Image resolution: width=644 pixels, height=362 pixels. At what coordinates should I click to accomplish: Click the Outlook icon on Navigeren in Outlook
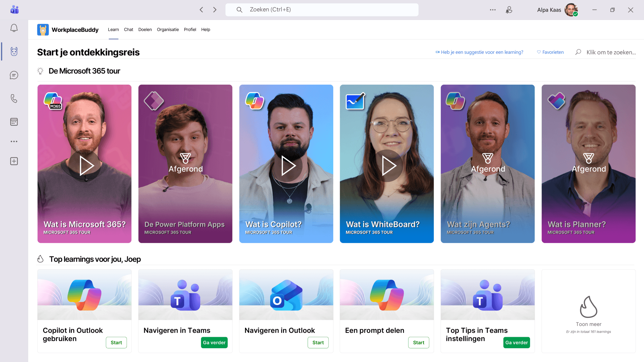(x=286, y=295)
